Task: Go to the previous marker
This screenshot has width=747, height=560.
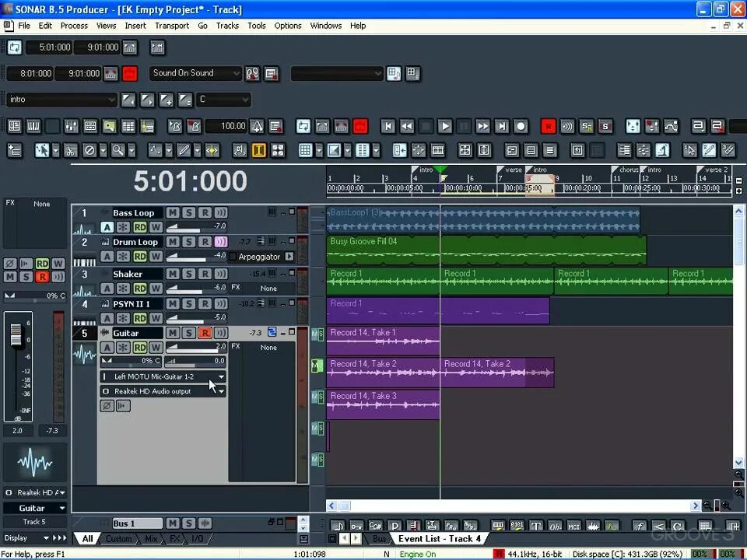Action: tap(128, 100)
